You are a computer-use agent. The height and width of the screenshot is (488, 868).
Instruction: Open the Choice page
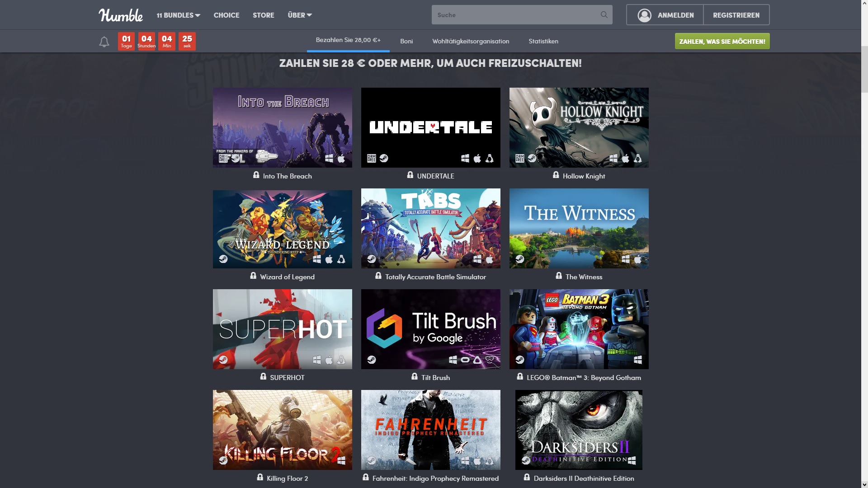coord(226,15)
